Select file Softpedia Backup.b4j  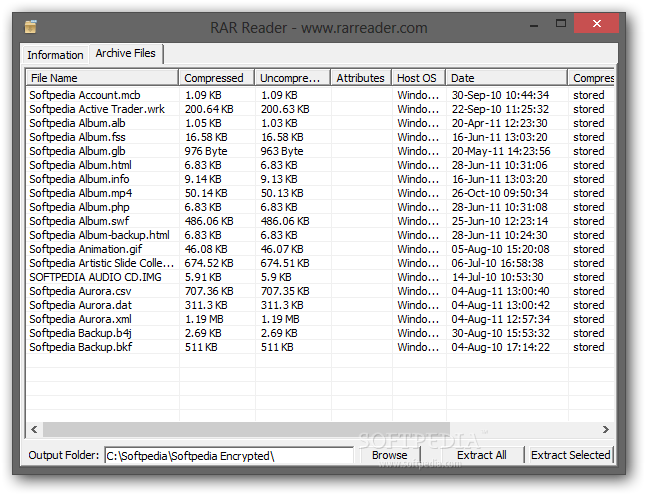(x=81, y=333)
